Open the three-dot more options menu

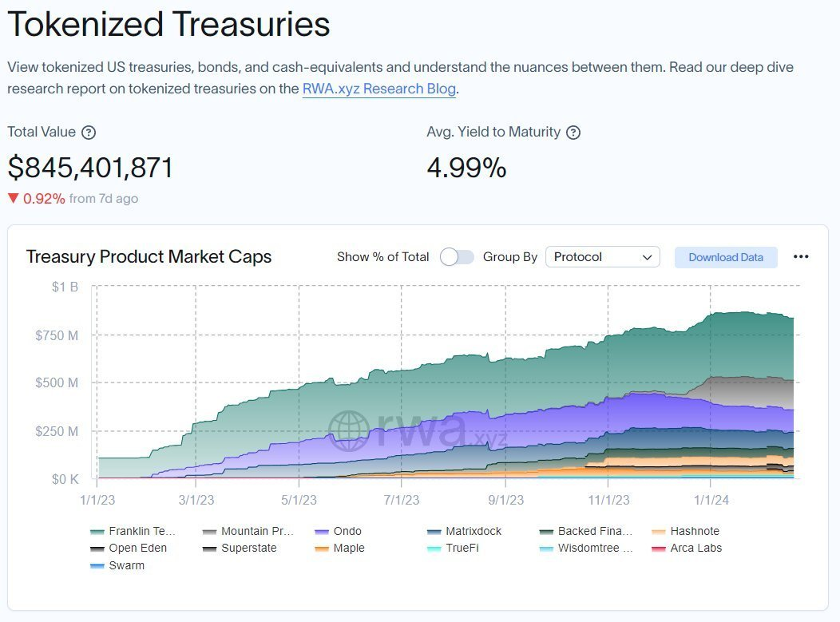coord(801,256)
